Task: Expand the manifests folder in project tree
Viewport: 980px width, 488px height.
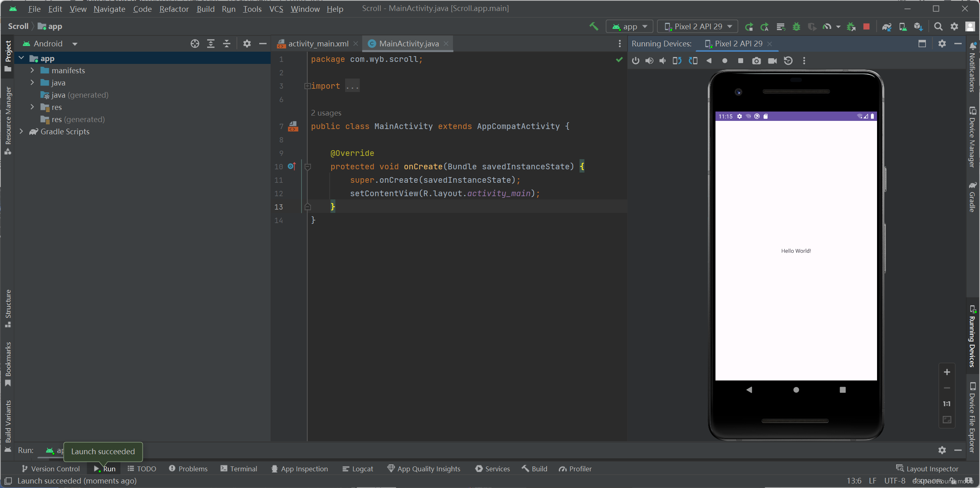Action: (33, 70)
